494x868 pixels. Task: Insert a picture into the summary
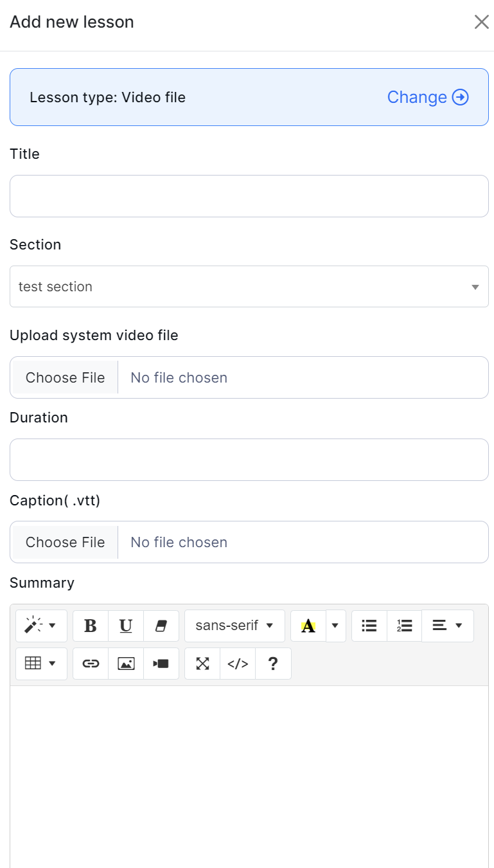[126, 664]
